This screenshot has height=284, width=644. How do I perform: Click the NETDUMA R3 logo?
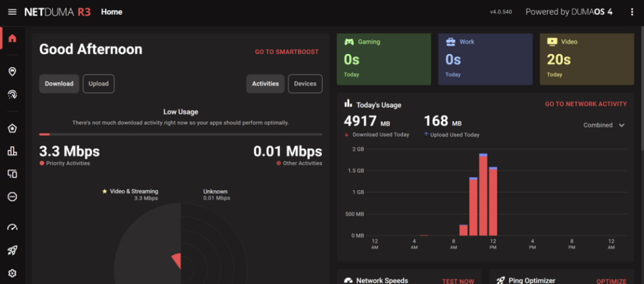57,12
